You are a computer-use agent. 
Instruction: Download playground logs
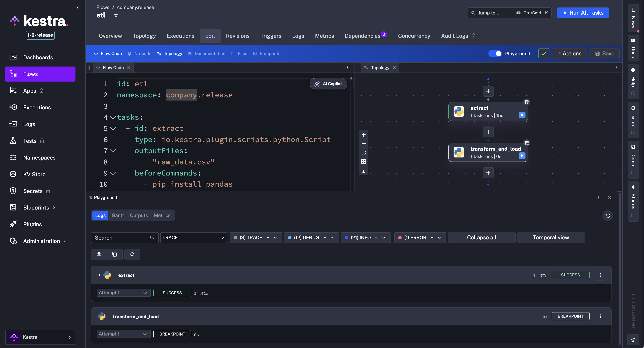99,254
